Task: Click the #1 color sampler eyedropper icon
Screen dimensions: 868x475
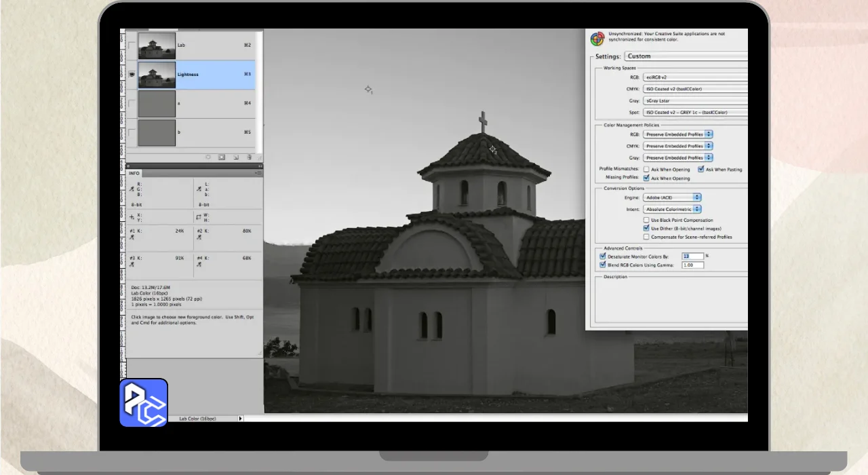Action: (x=132, y=237)
